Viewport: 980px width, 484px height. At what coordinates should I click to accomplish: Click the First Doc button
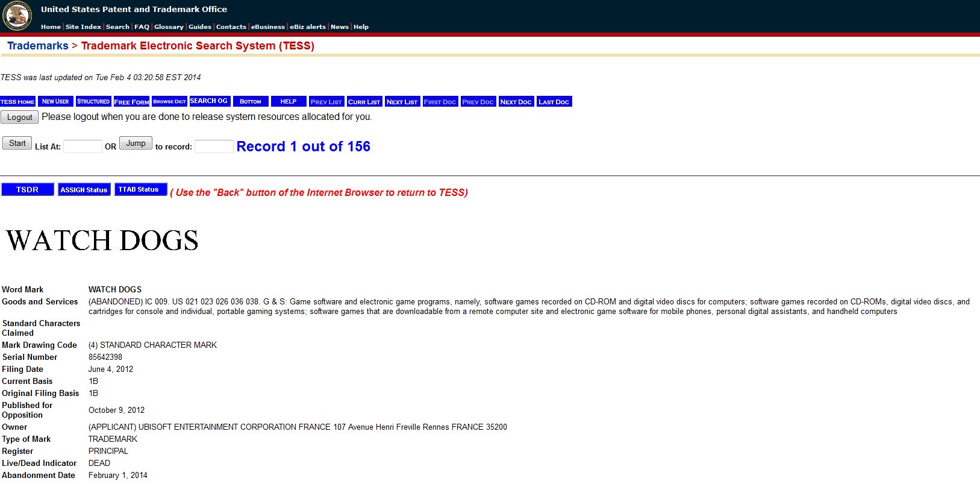[440, 101]
